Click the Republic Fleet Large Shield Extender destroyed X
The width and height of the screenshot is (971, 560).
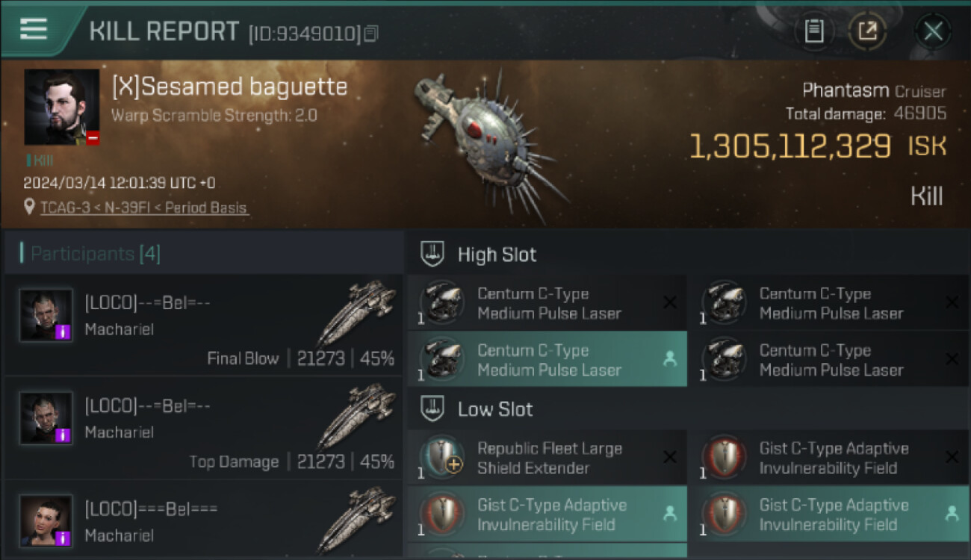[x=670, y=457]
